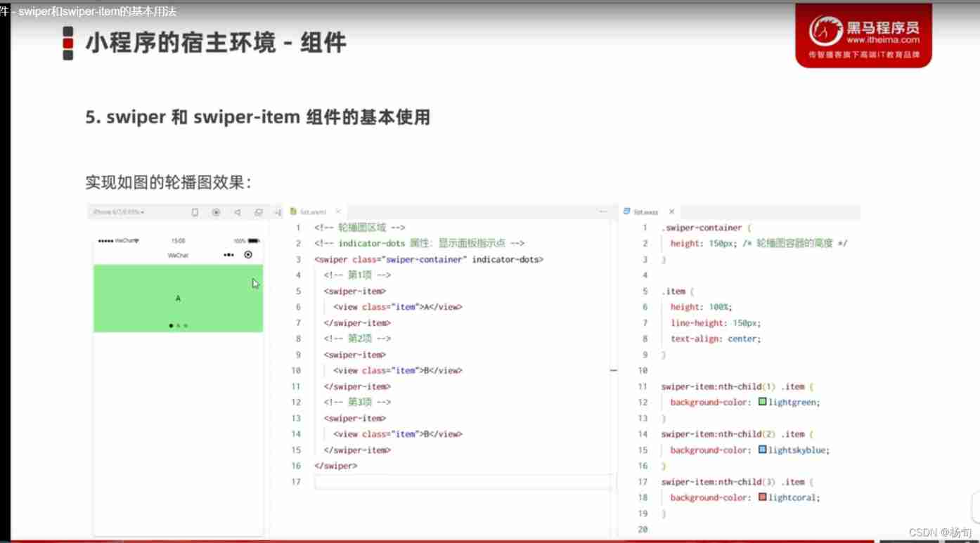
Task: Click the empty line 17 in list.wxml editor
Action: pos(463,482)
